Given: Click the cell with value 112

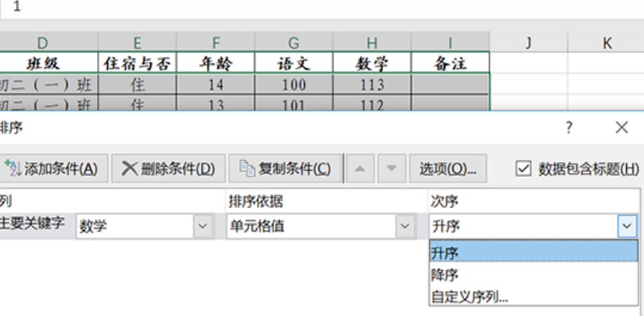Looking at the screenshot, I should click(x=372, y=103).
